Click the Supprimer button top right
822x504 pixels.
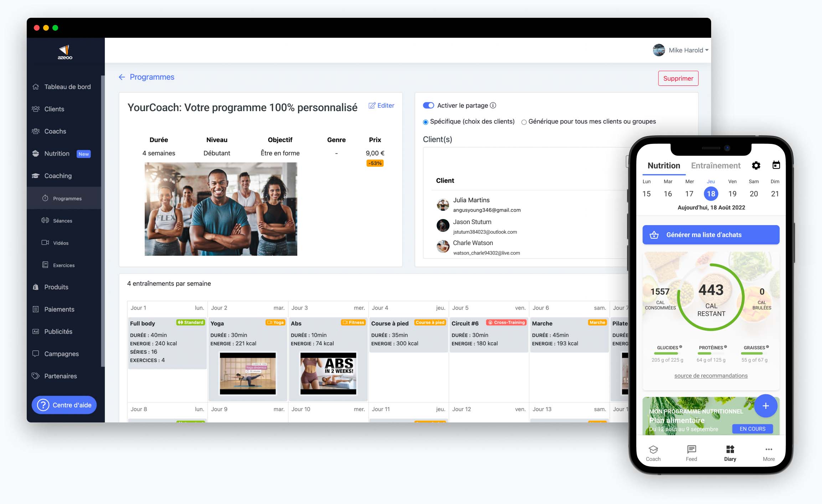click(678, 78)
